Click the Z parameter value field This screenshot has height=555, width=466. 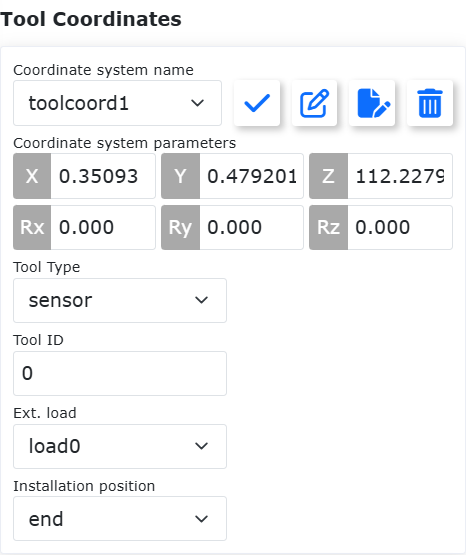pyautogui.click(x=400, y=176)
